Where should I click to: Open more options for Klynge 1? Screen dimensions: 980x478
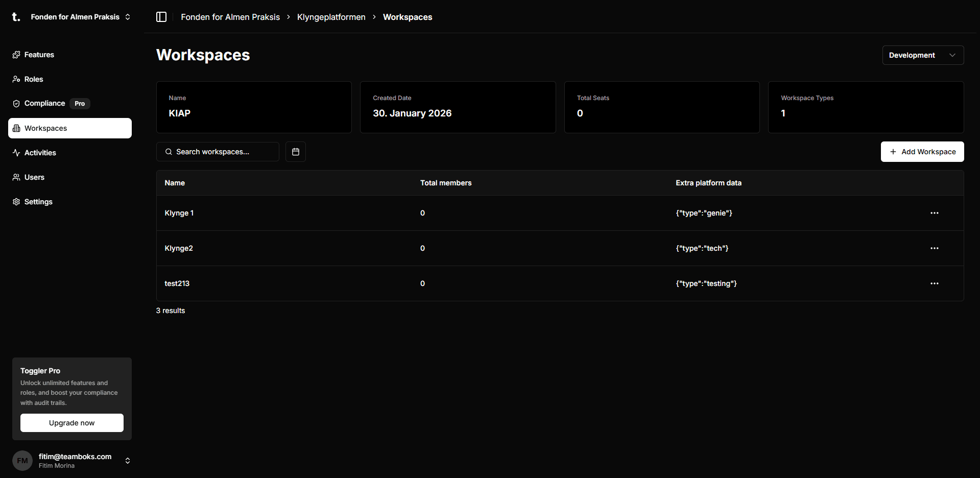pos(934,213)
